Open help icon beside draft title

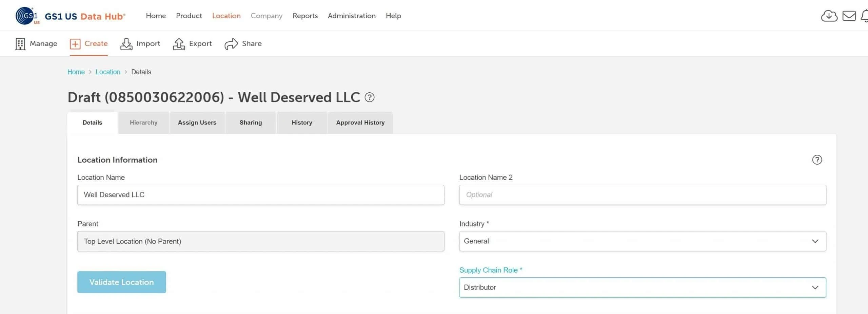pyautogui.click(x=370, y=97)
